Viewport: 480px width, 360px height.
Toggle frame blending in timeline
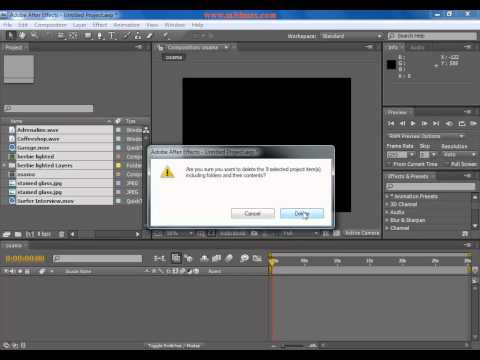point(216,258)
